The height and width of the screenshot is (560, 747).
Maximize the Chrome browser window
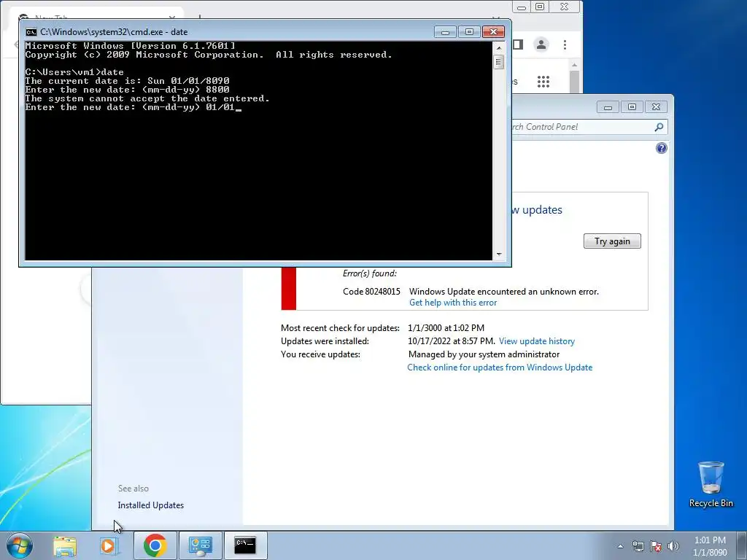(540, 7)
